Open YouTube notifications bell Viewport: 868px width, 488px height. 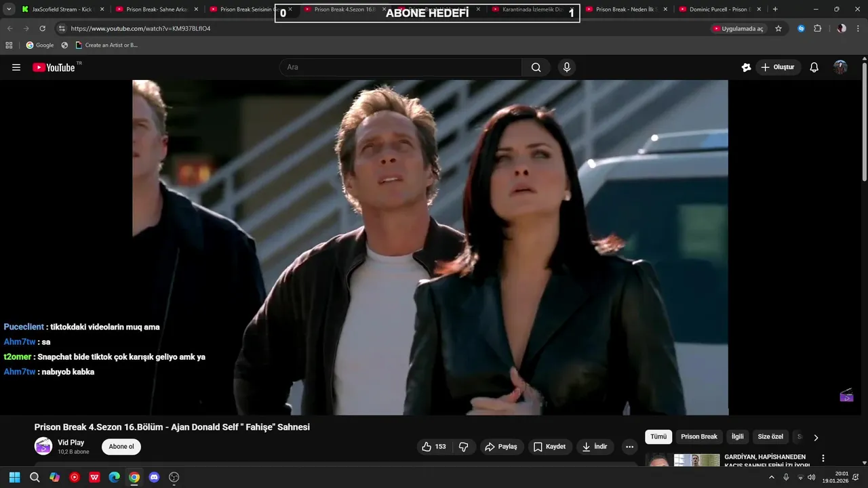tap(814, 67)
